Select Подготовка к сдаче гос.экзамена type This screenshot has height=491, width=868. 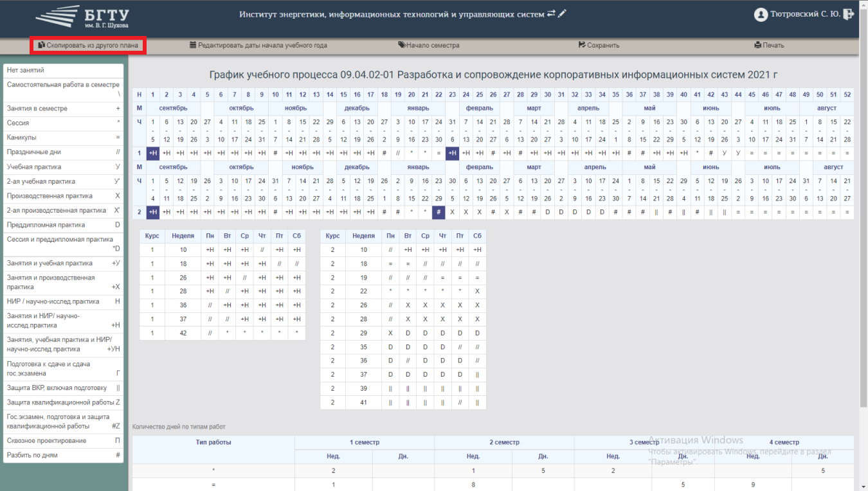tap(63, 368)
